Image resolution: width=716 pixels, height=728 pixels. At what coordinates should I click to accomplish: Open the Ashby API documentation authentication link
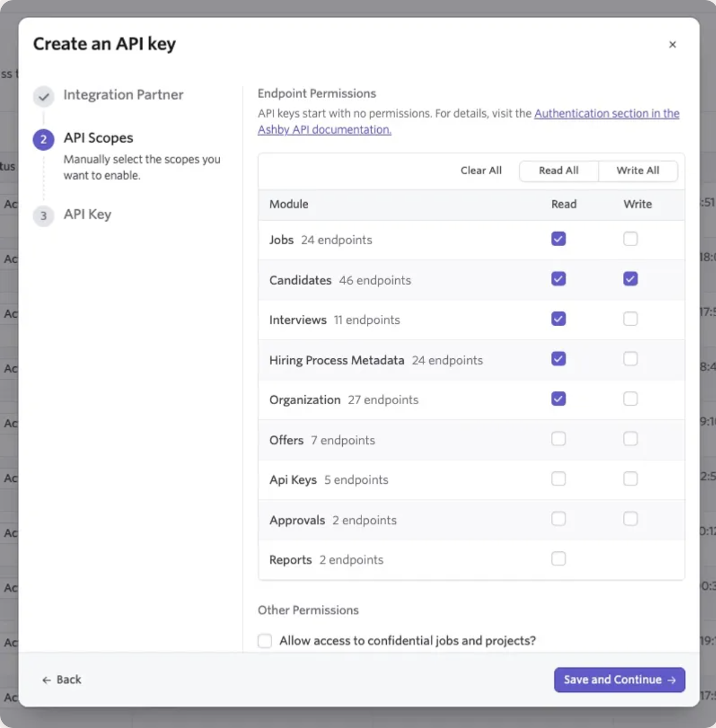pos(606,113)
